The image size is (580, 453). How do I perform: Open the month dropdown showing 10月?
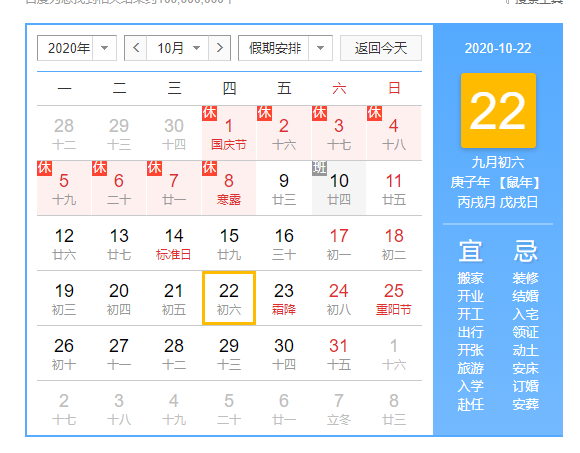[x=178, y=48]
